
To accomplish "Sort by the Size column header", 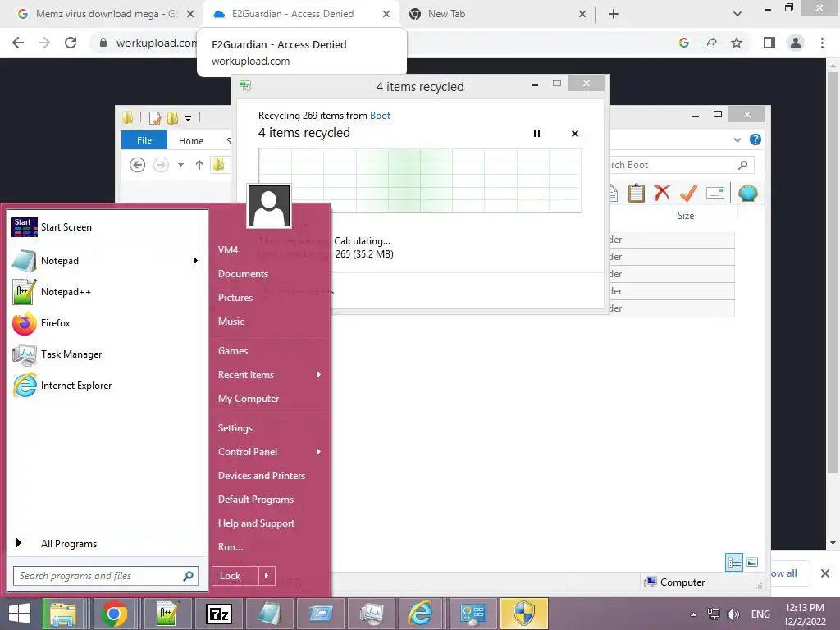I will point(686,216).
